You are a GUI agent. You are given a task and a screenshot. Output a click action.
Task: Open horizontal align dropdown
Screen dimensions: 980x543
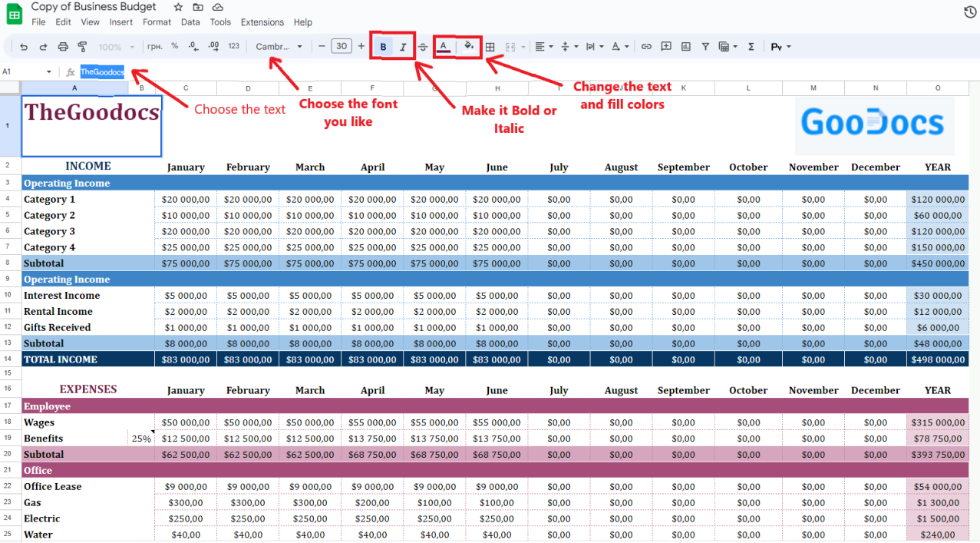pyautogui.click(x=543, y=47)
